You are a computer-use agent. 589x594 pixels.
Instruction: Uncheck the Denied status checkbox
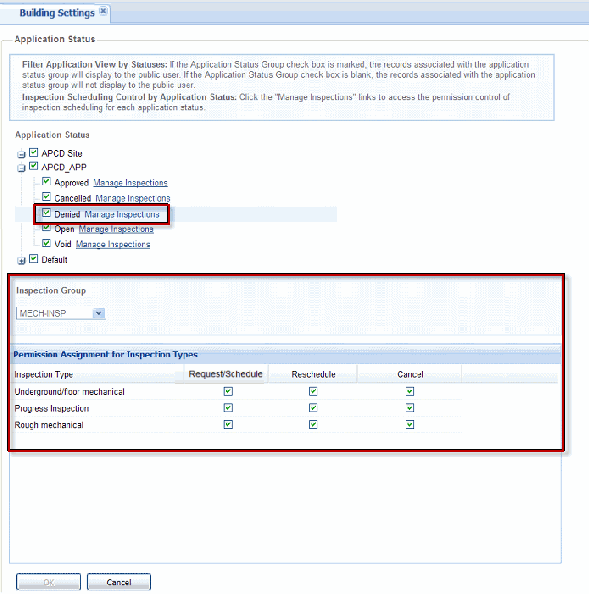pyautogui.click(x=46, y=213)
